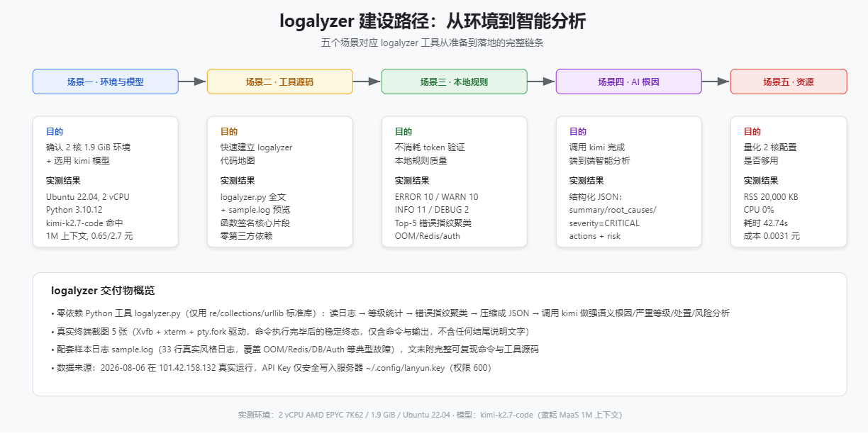Click the text "量化 2 核配置"
The image size is (868, 436).
[x=770, y=147]
